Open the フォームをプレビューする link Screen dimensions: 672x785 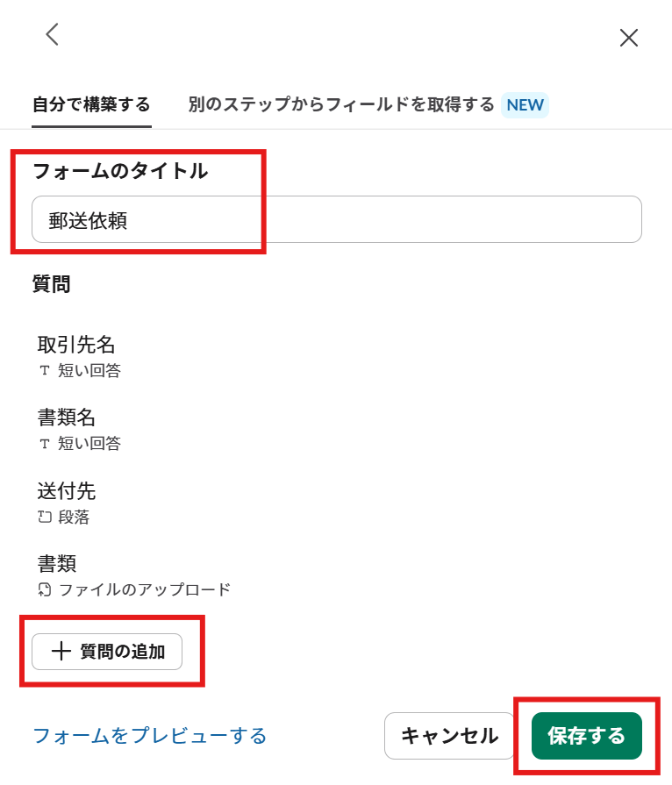pyautogui.click(x=149, y=735)
